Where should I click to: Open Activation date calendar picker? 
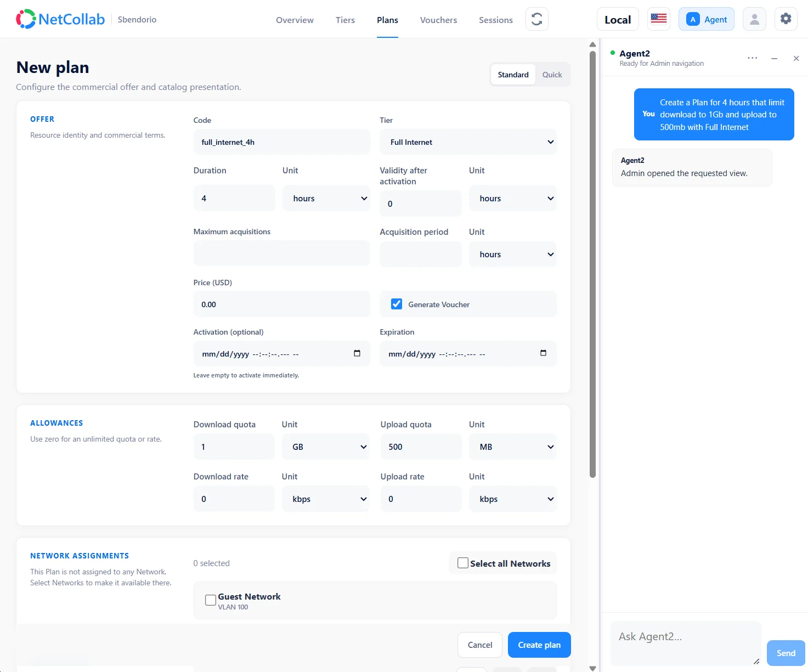tap(357, 353)
